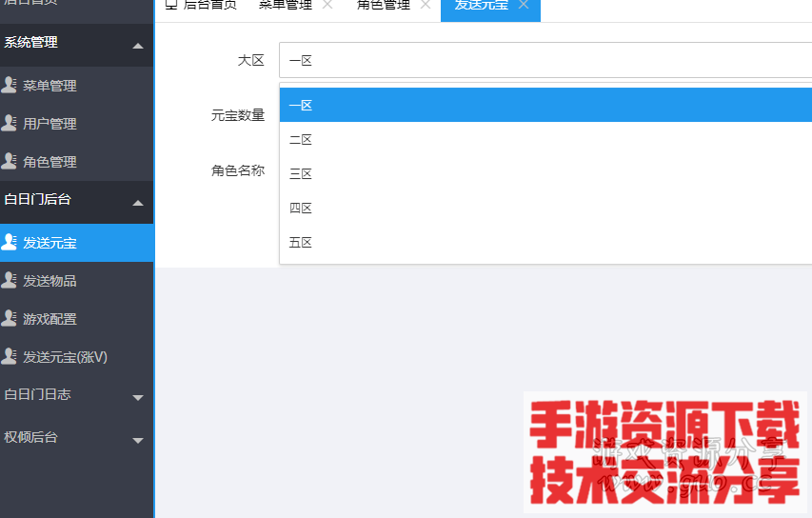Image resolution: width=812 pixels, height=518 pixels.
Task: Click the 白日门后台 section header
Action: click(77, 202)
